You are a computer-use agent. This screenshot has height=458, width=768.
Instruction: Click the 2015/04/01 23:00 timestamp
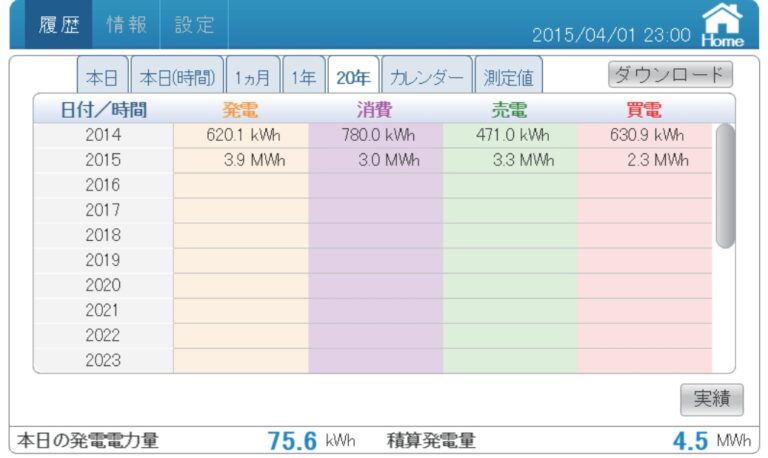click(611, 35)
